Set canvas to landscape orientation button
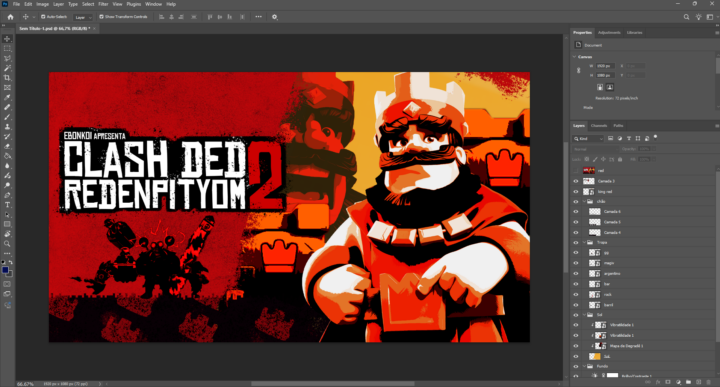The width and height of the screenshot is (720, 387). tap(609, 87)
